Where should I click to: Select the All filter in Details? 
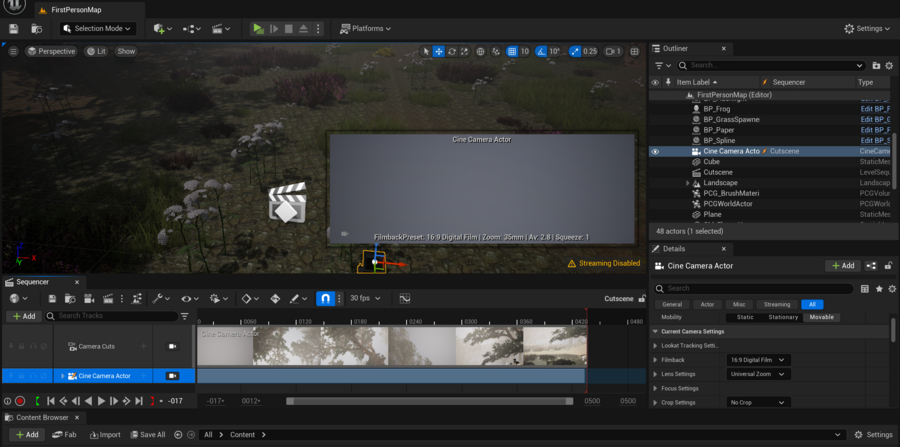pyautogui.click(x=812, y=305)
